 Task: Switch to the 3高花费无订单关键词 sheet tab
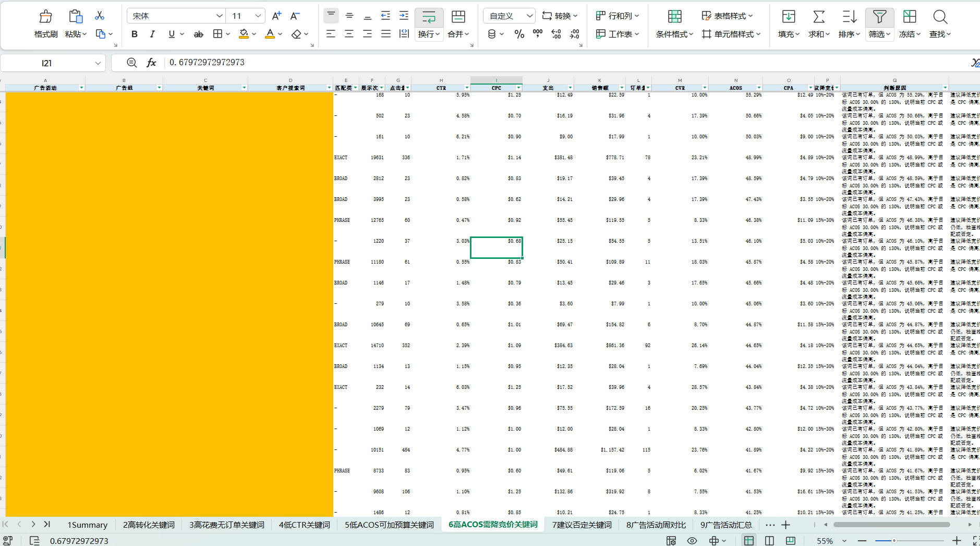coord(226,525)
